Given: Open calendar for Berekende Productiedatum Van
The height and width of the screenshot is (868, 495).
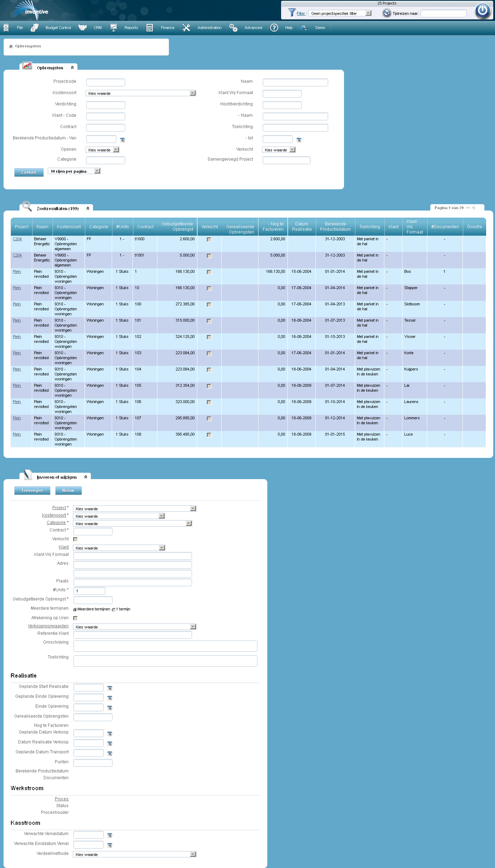Looking at the screenshot, I should pos(122,140).
